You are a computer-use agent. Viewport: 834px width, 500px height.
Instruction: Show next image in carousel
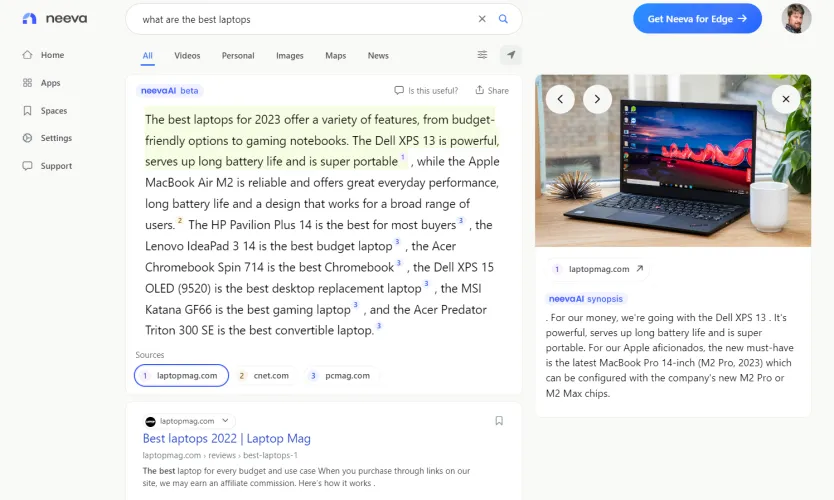coord(597,98)
